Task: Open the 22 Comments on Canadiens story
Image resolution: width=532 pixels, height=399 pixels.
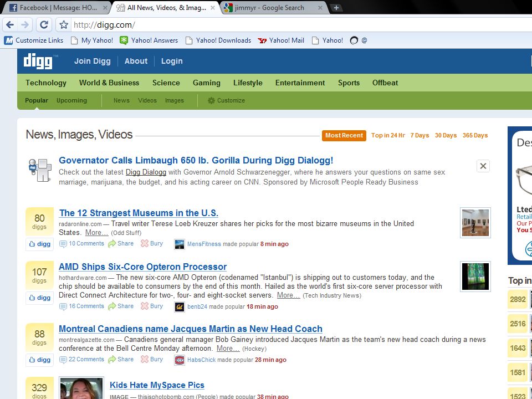Action: (x=81, y=359)
